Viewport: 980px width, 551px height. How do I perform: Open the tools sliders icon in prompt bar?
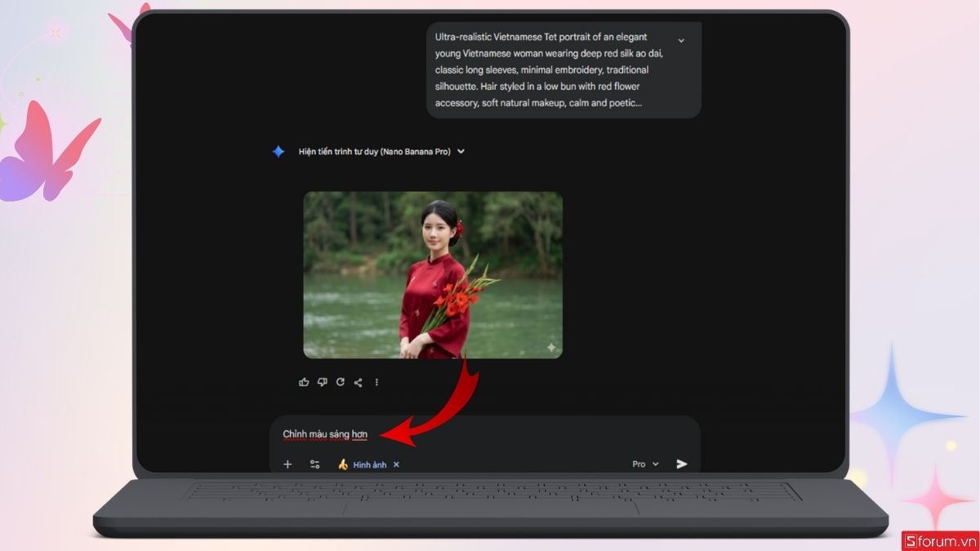pos(314,464)
